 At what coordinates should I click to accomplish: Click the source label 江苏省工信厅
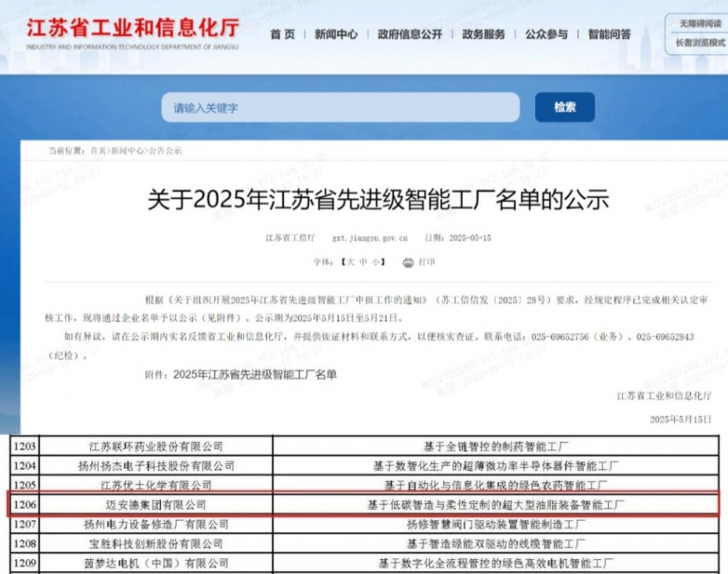tap(290, 238)
